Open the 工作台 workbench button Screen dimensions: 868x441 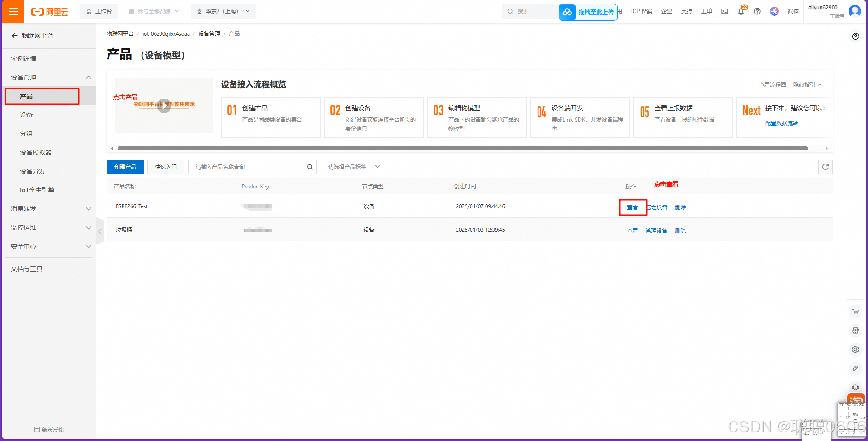[99, 11]
